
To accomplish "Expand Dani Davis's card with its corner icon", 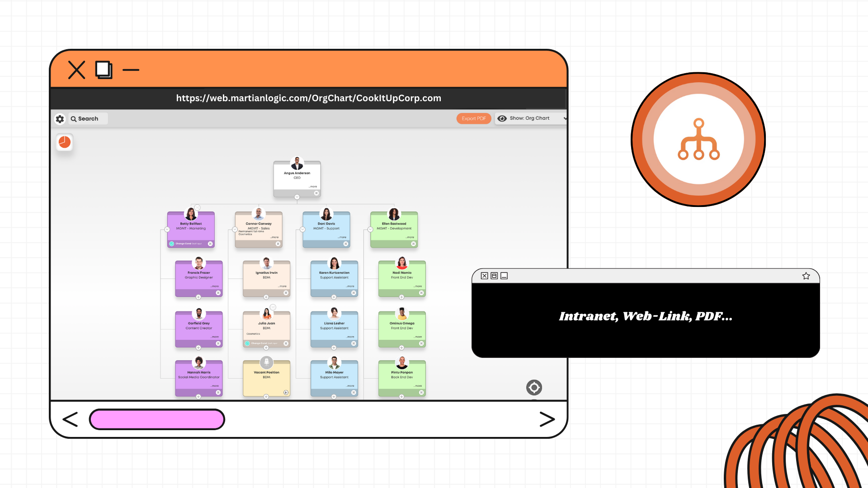I will point(346,244).
